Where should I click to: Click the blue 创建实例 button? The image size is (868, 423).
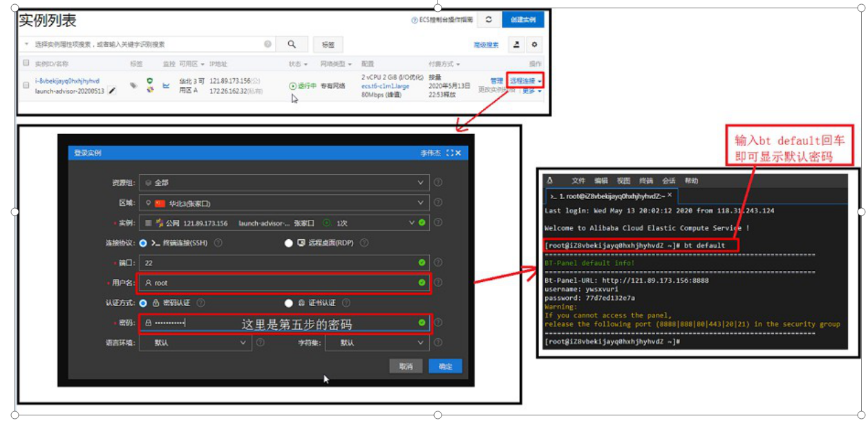pos(522,20)
